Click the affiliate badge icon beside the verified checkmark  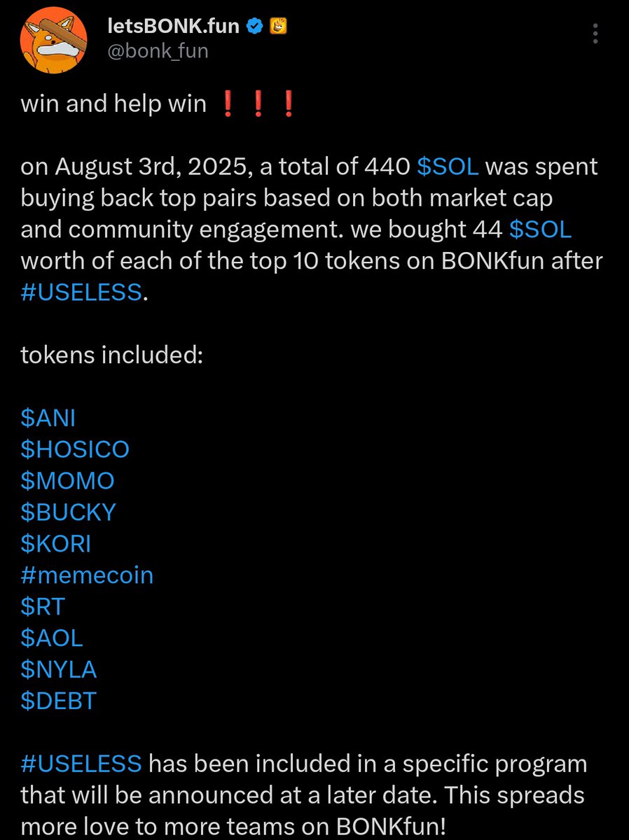(x=277, y=27)
